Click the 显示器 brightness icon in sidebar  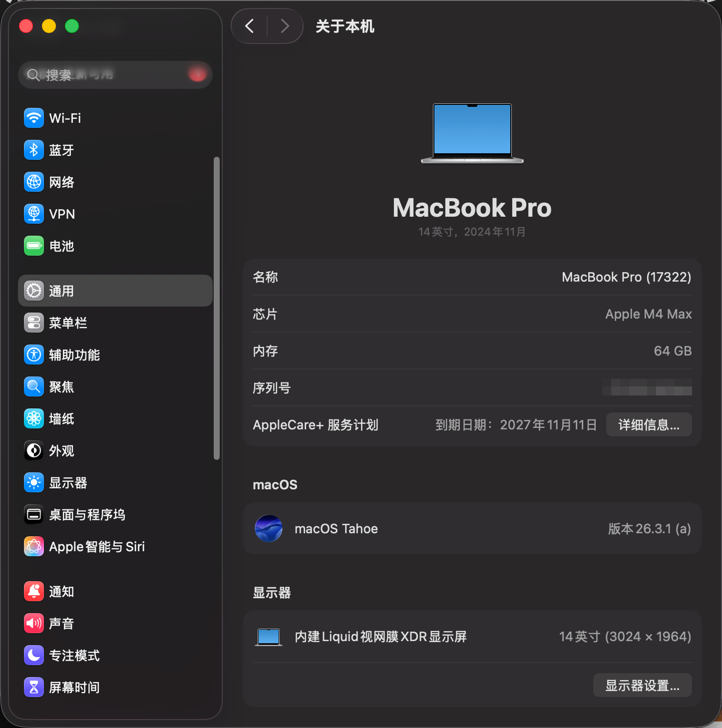[x=34, y=482]
